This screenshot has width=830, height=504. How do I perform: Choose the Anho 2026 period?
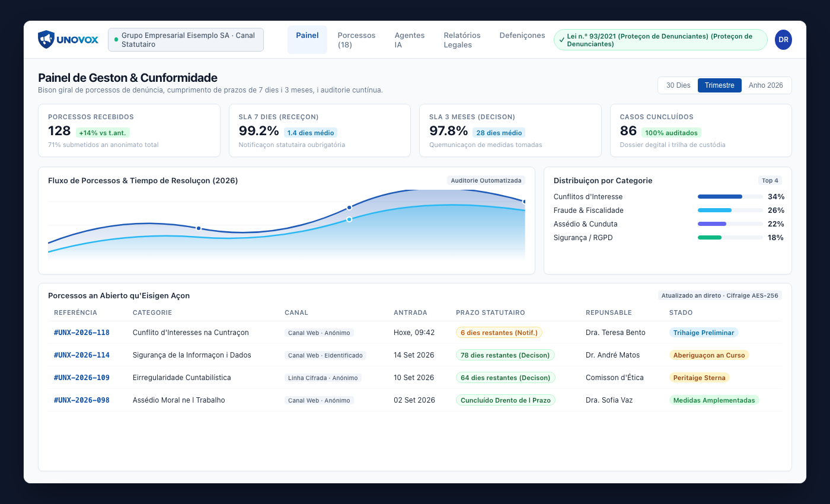[x=766, y=85]
